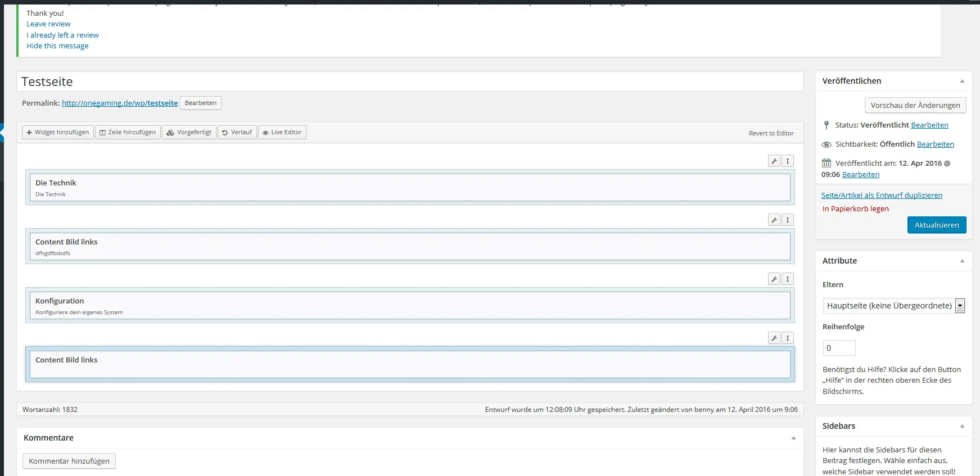
Task: Click Widget hinzufügen plus button
Action: [x=58, y=133]
